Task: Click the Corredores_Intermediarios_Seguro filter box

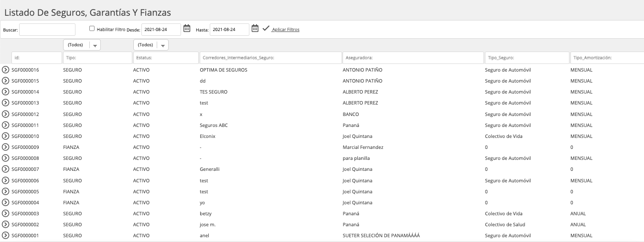Action: 270,58
